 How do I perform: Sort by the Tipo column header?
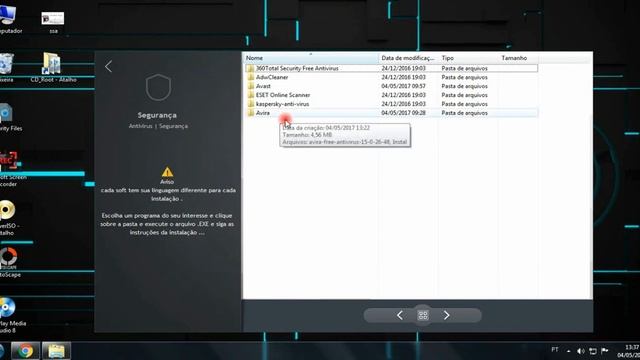468,58
